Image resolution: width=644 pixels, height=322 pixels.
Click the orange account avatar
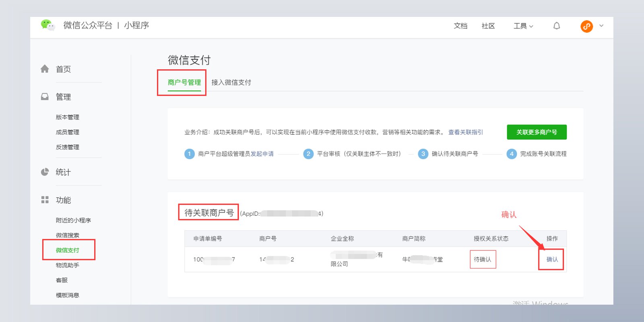pos(586,26)
